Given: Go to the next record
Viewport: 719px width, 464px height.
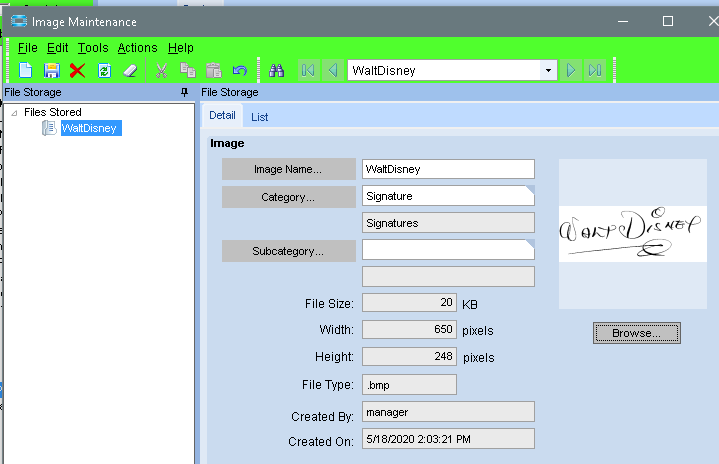Looking at the screenshot, I should click(571, 71).
